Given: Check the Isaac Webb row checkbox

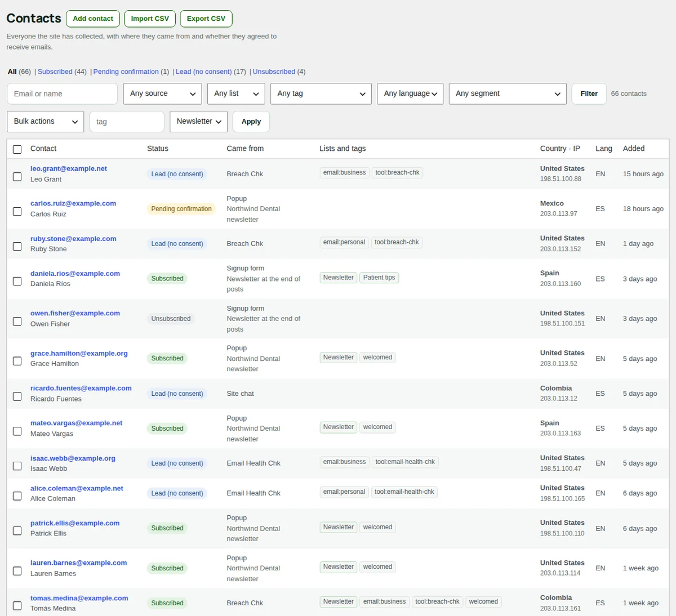Looking at the screenshot, I should (17, 466).
